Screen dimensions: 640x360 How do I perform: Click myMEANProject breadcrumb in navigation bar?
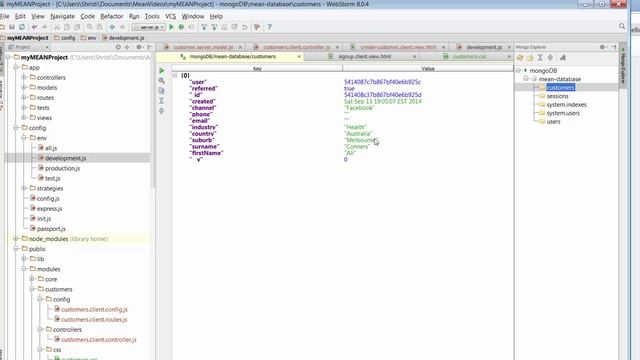(24, 38)
